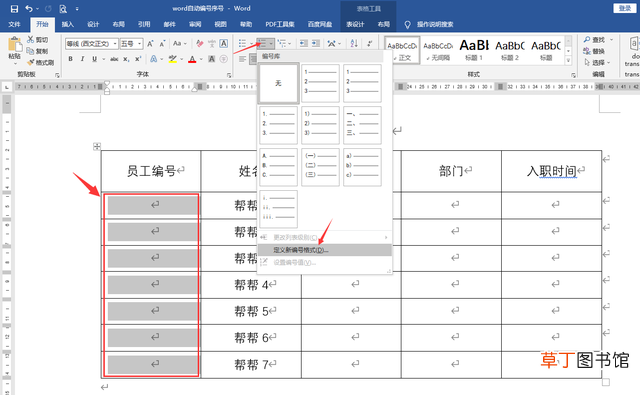Click the Increase Indent icon
Image resolution: width=640 pixels, height=395 pixels.
coord(316,43)
